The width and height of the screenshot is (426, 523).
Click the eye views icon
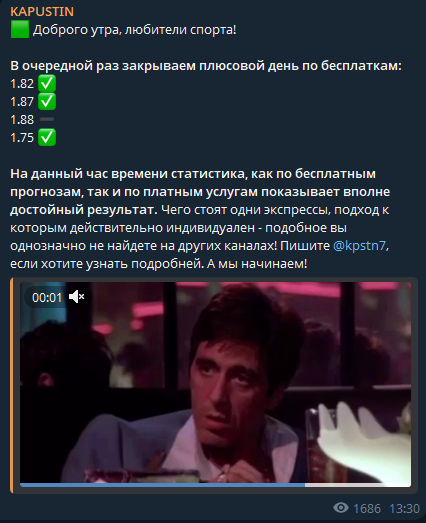341,508
